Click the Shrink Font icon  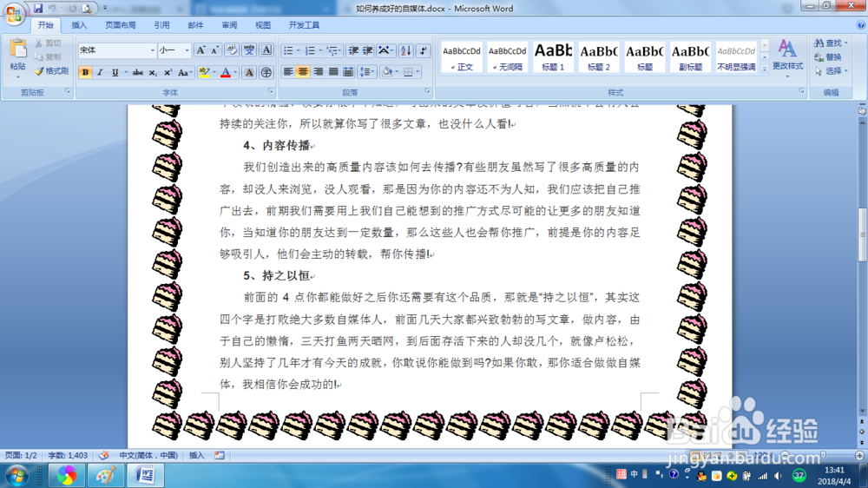coord(215,50)
